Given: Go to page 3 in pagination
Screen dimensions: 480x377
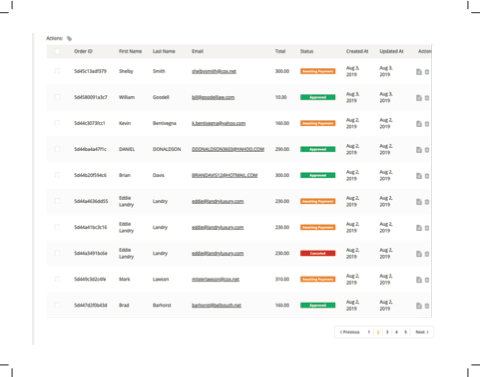Looking at the screenshot, I should point(387,332).
